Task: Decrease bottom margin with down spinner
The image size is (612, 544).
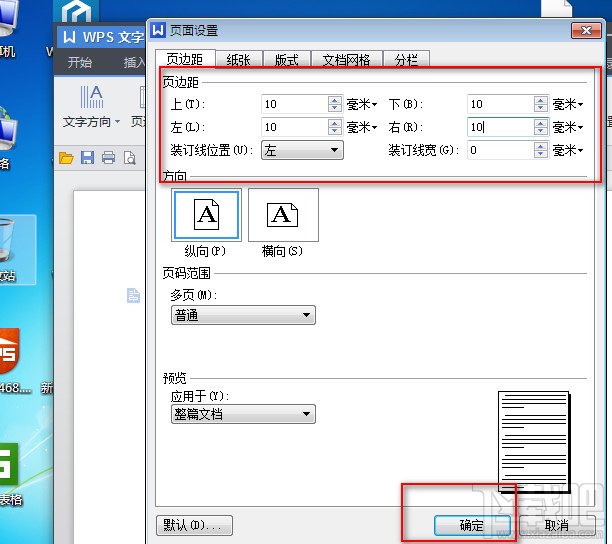Action: 541,108
